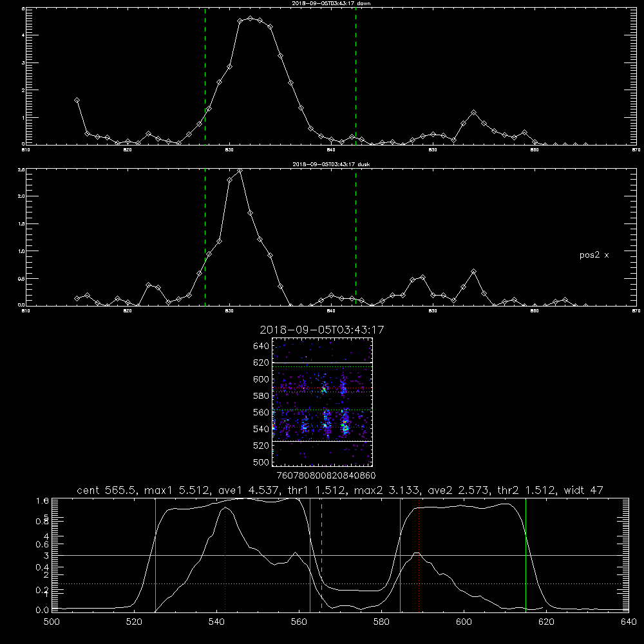
Task: Click the first diamond data point in dawn plot
Action: (77, 100)
